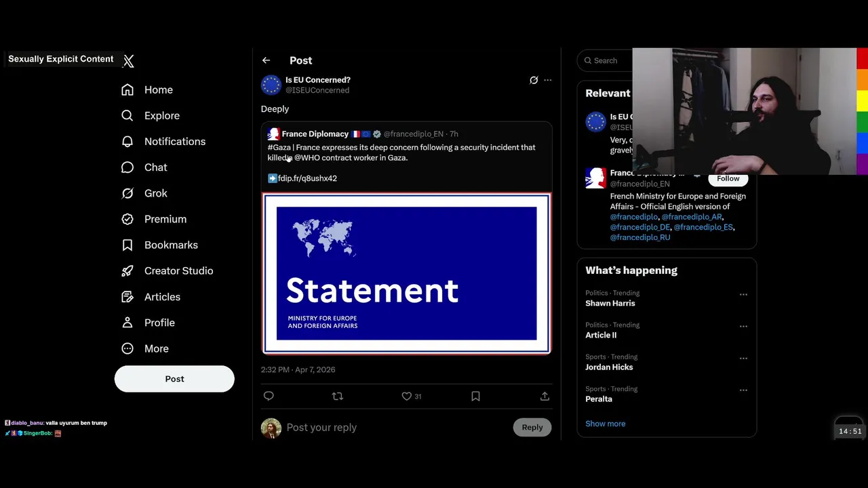
Task: Click the @francediplo_DE link
Action: pos(639,227)
